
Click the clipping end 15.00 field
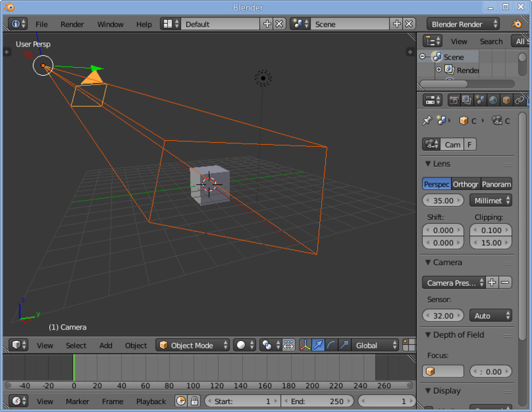491,243
